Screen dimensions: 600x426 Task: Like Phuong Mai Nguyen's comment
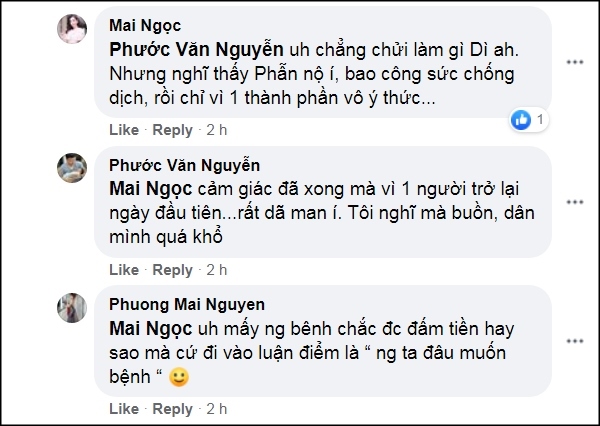[x=123, y=409]
